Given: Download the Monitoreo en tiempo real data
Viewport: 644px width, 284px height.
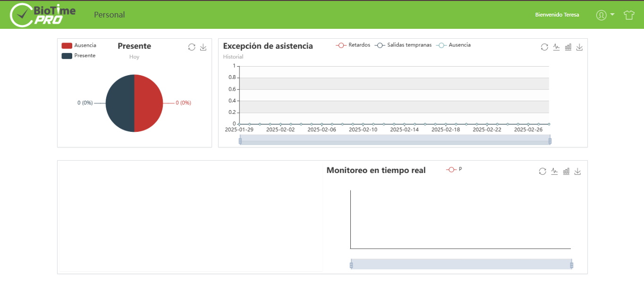Looking at the screenshot, I should pyautogui.click(x=577, y=171).
